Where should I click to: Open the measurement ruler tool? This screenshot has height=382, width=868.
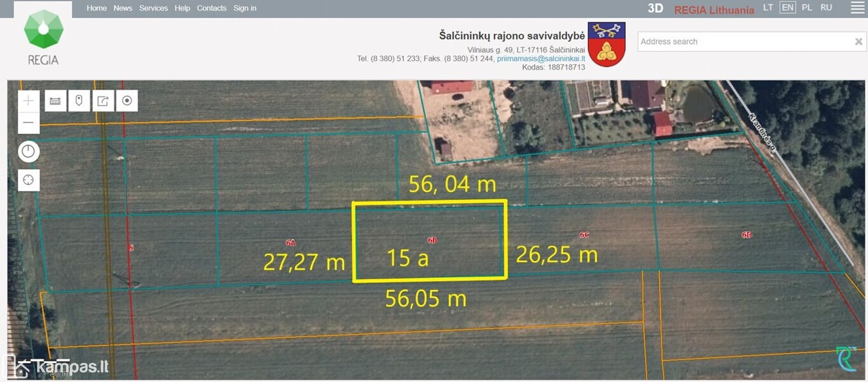coord(55,101)
